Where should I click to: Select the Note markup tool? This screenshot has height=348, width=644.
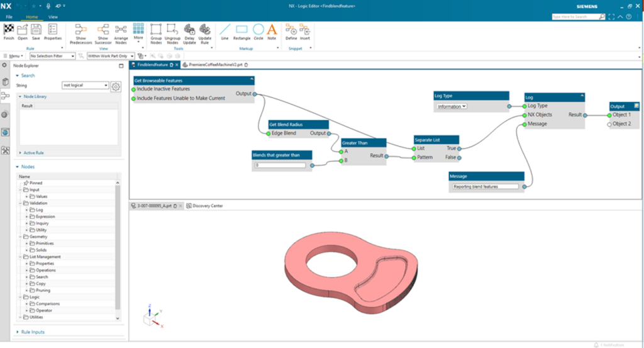pyautogui.click(x=272, y=30)
